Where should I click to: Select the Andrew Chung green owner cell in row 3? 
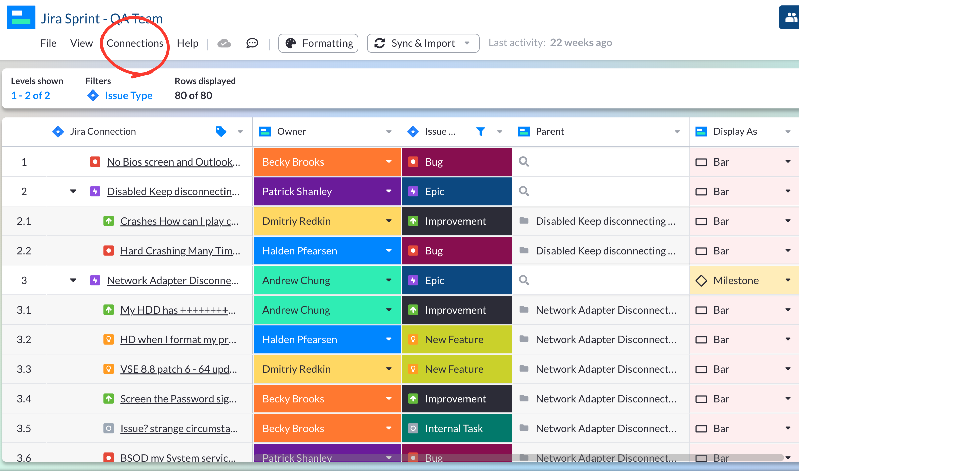click(327, 280)
